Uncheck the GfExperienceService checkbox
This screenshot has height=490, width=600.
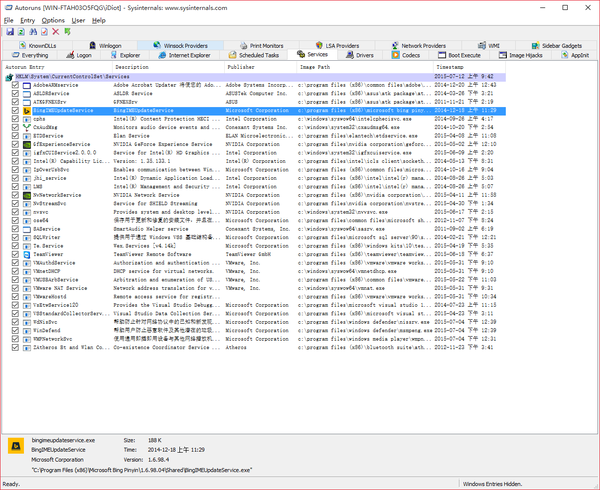pyautogui.click(x=15, y=144)
